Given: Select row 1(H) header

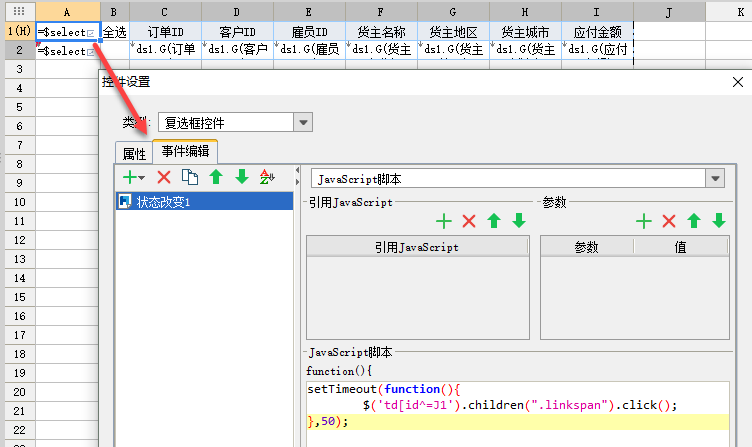Looking at the screenshot, I should (x=19, y=31).
